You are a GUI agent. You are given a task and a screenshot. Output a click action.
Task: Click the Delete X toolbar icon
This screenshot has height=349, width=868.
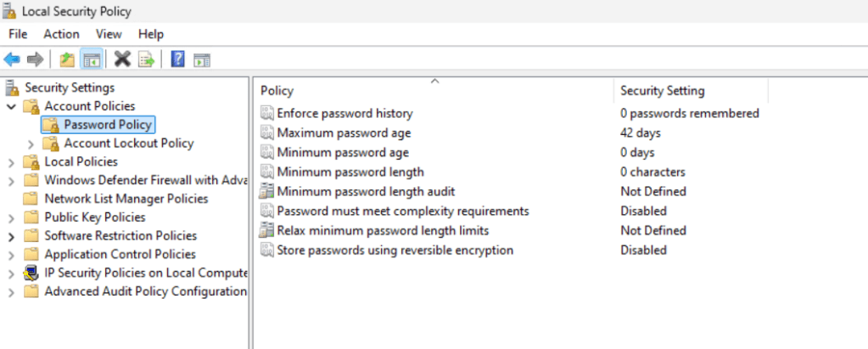click(x=122, y=59)
